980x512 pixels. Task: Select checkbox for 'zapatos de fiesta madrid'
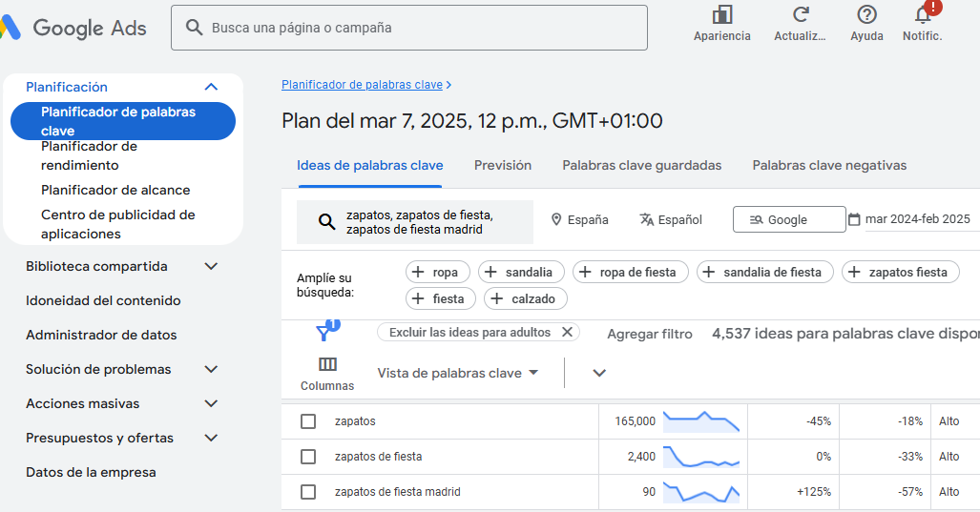click(308, 492)
